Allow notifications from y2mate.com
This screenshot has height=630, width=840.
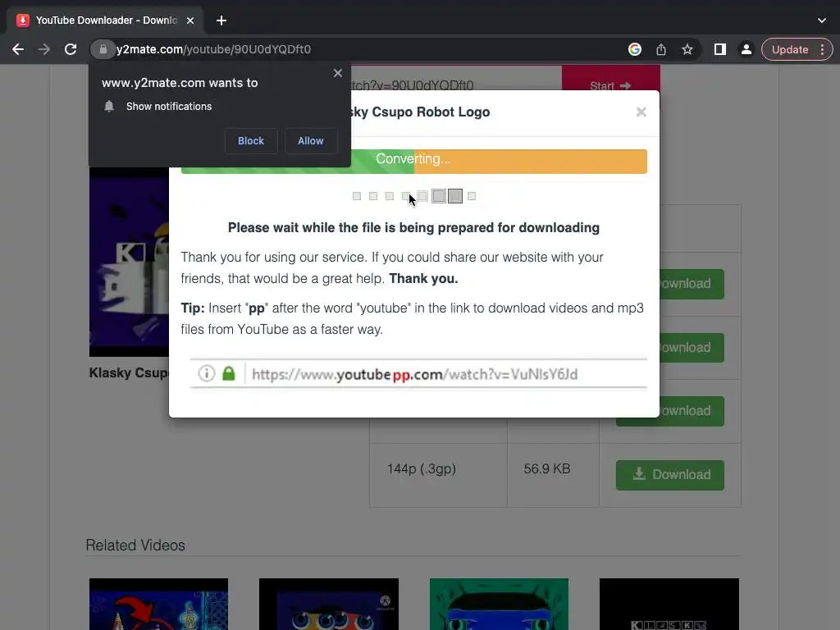(x=311, y=141)
